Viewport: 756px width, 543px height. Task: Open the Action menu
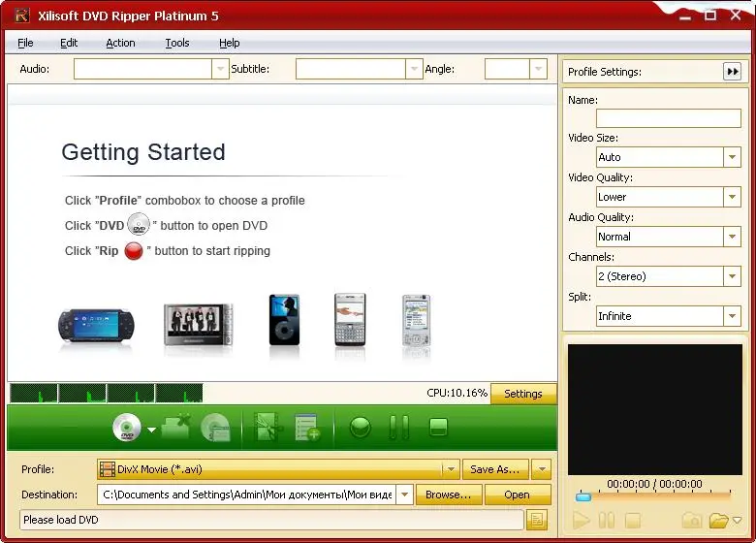(x=120, y=43)
